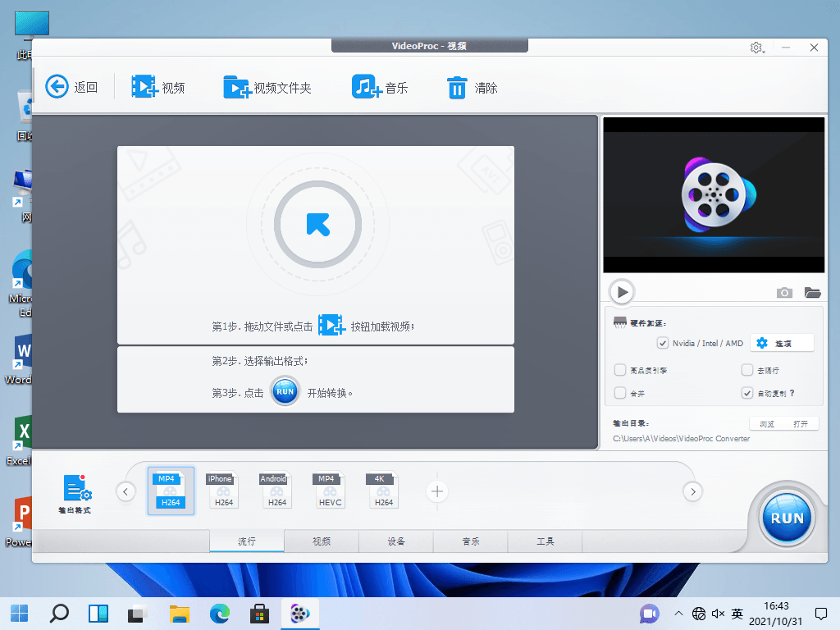Image resolution: width=840 pixels, height=630 pixels.
Task: Switch to the 音乐 tab at bottom
Action: point(470,541)
